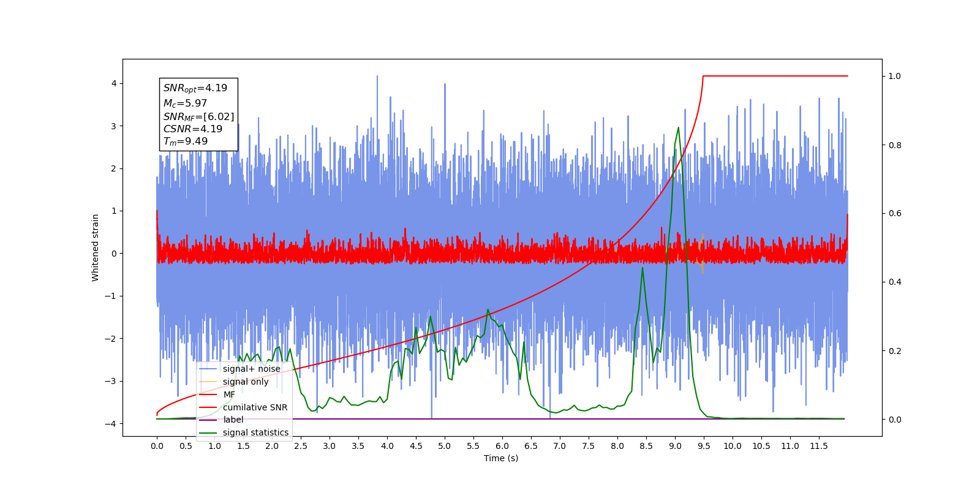Click the left y-axis tick label −2
The image size is (980, 490).
pyautogui.click(x=111, y=339)
